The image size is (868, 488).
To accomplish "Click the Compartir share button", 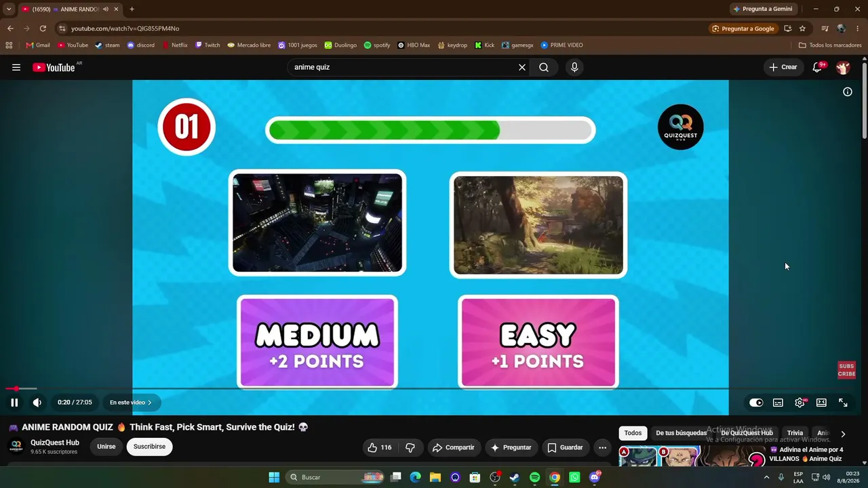I will (453, 447).
